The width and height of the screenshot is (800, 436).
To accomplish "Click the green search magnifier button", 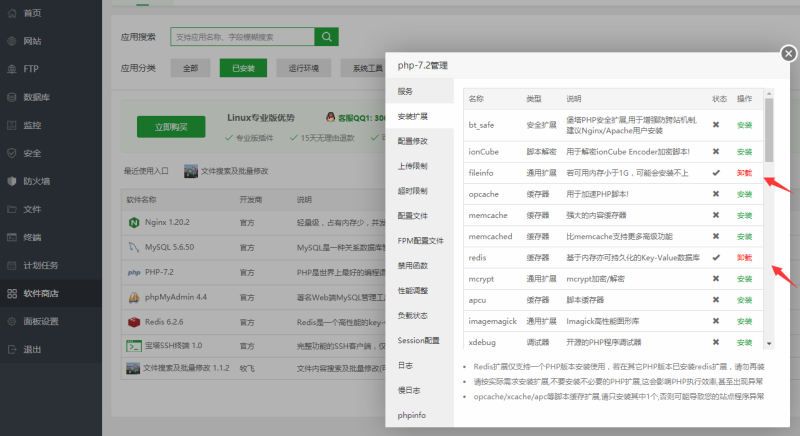I will (x=327, y=37).
